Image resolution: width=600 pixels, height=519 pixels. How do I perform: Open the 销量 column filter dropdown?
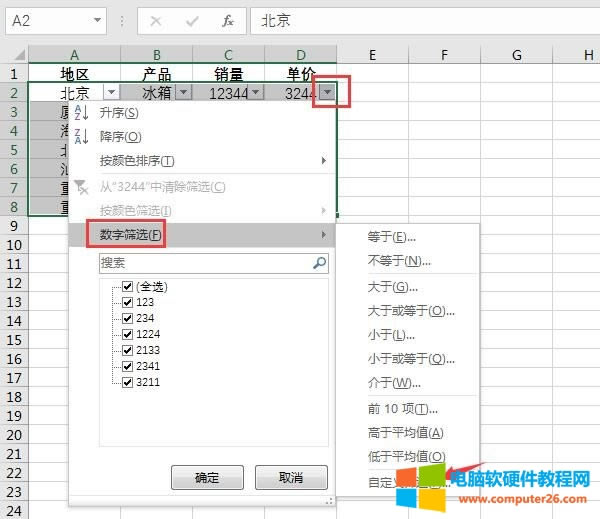(x=256, y=93)
